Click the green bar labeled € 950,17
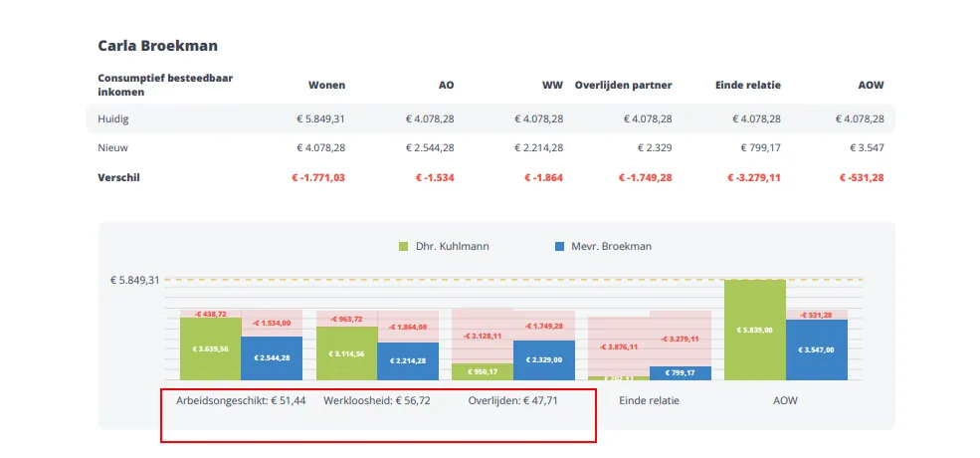 (x=483, y=371)
